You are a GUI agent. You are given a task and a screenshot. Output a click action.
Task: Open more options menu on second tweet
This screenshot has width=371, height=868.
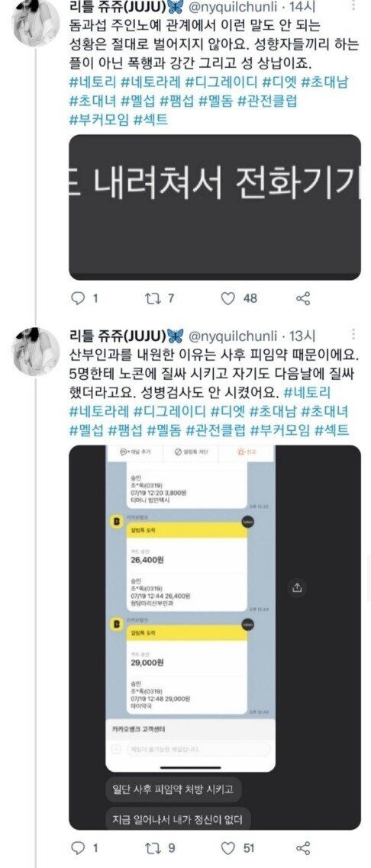354,334
